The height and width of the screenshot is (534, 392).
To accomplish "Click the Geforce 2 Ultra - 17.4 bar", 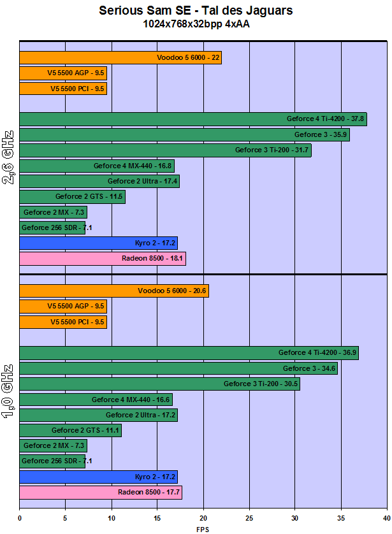I will (x=99, y=182).
